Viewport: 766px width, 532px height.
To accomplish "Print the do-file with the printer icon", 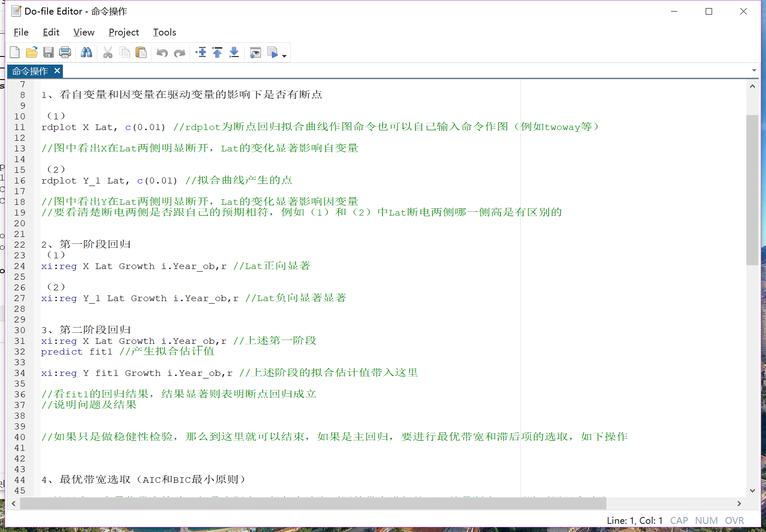I will point(65,52).
